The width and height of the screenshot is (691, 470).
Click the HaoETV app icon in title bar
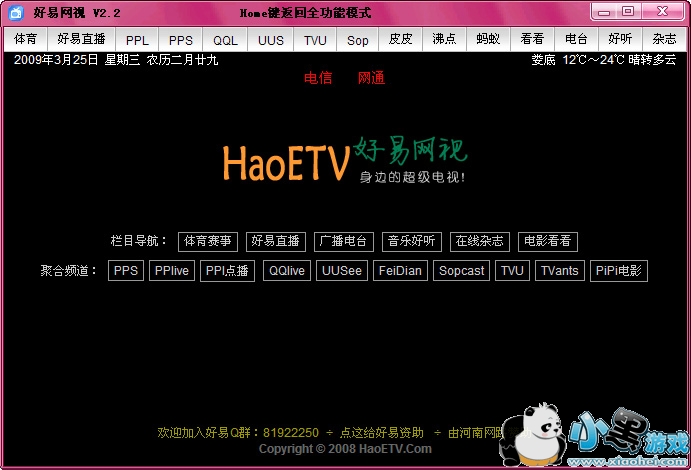click(x=16, y=13)
